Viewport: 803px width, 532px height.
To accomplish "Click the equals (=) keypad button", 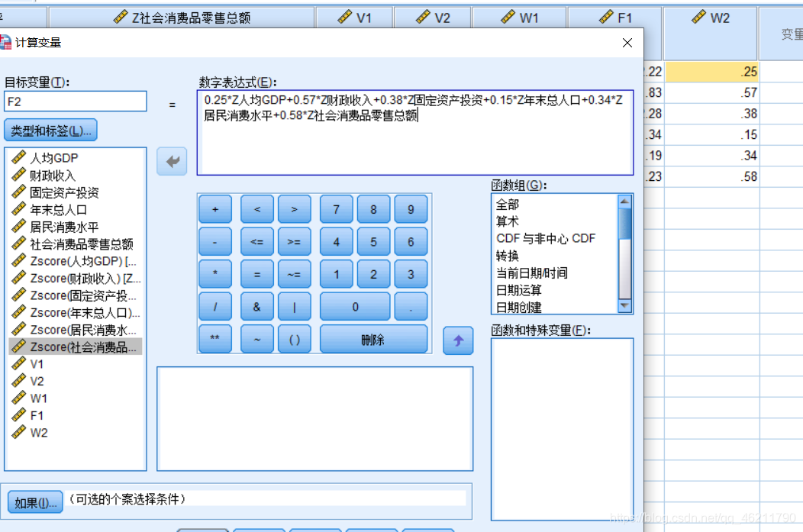I will click(x=257, y=274).
